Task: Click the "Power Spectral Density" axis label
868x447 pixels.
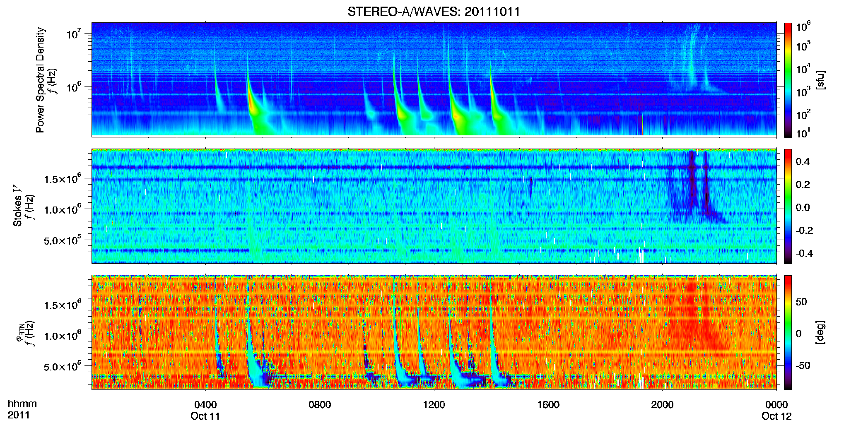Action: point(40,80)
